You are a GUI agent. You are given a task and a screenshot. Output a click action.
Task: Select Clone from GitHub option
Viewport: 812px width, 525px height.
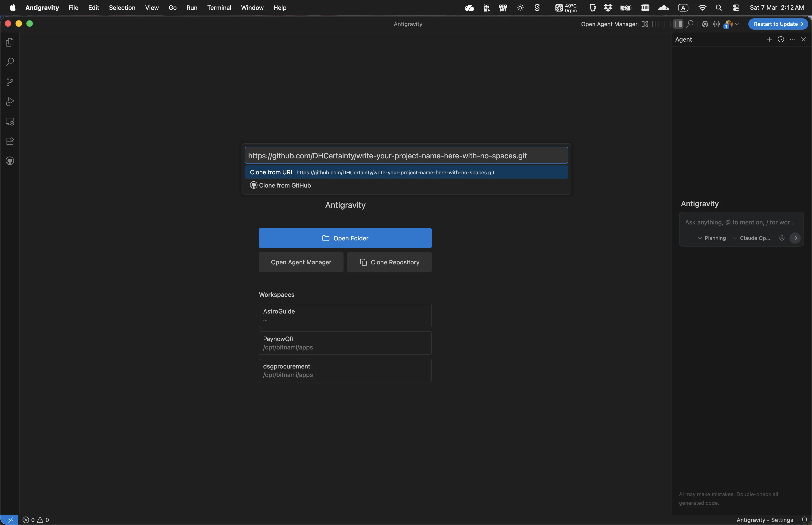pos(406,185)
